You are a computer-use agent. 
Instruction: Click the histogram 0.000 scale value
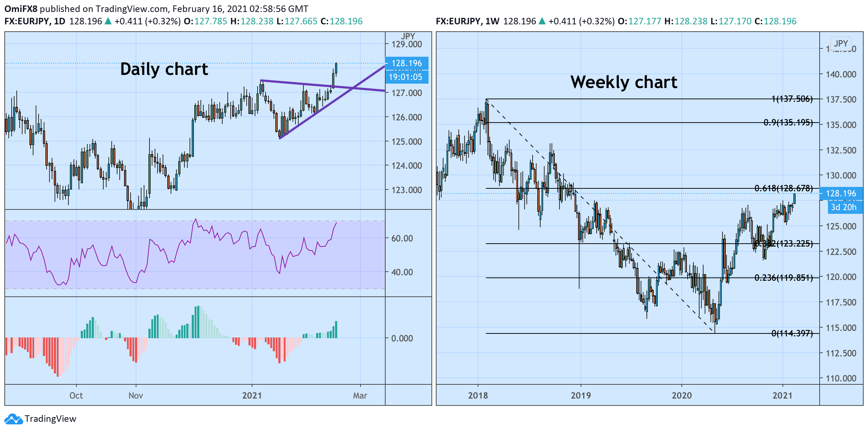click(402, 339)
